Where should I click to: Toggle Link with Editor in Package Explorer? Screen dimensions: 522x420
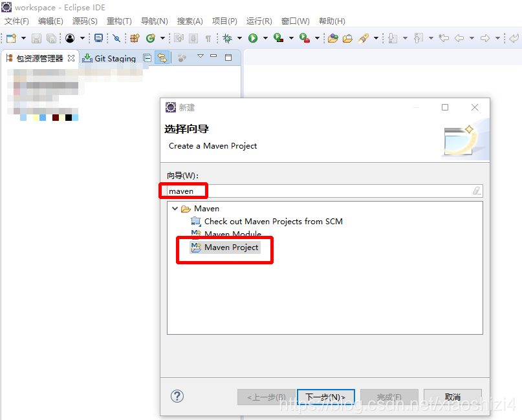pyautogui.click(x=162, y=58)
